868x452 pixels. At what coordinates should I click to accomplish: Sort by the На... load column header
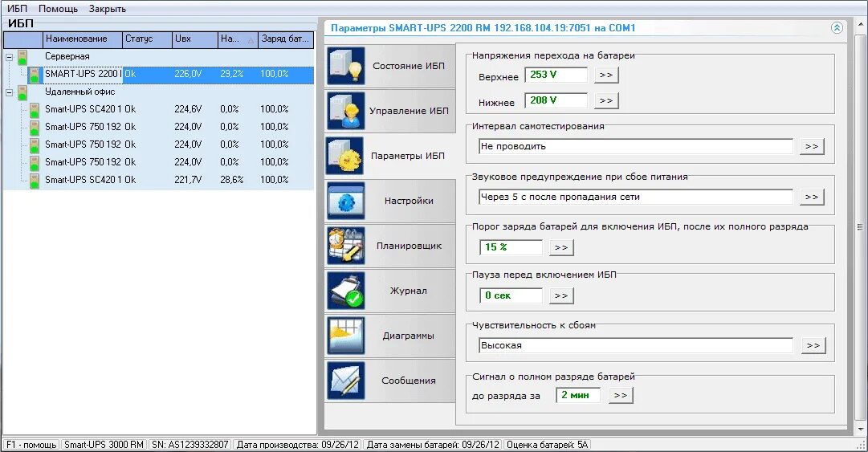click(x=238, y=39)
